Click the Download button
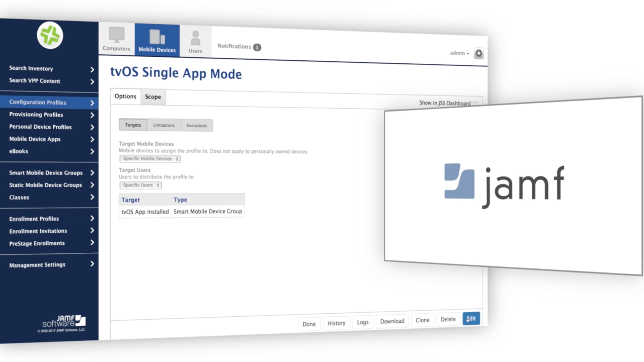 click(x=392, y=321)
